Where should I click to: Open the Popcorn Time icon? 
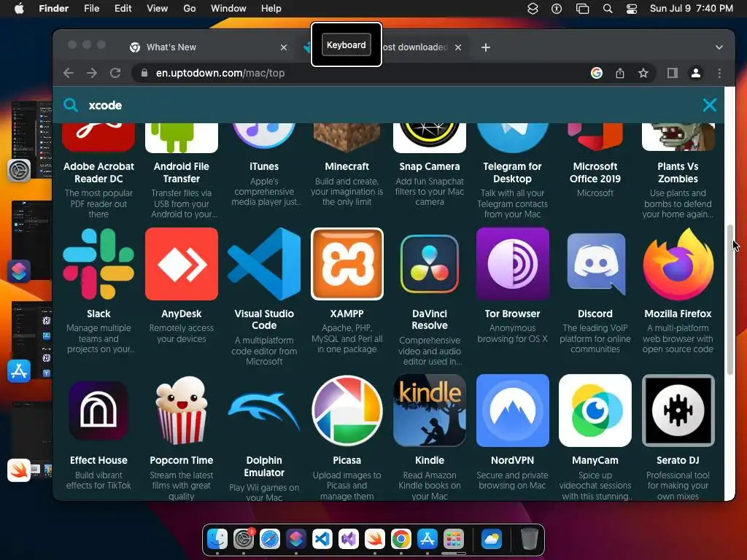pos(182,411)
